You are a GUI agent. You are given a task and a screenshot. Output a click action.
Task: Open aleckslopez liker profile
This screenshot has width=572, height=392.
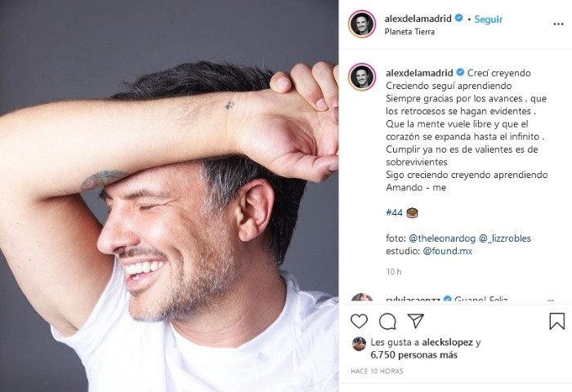[447, 342]
